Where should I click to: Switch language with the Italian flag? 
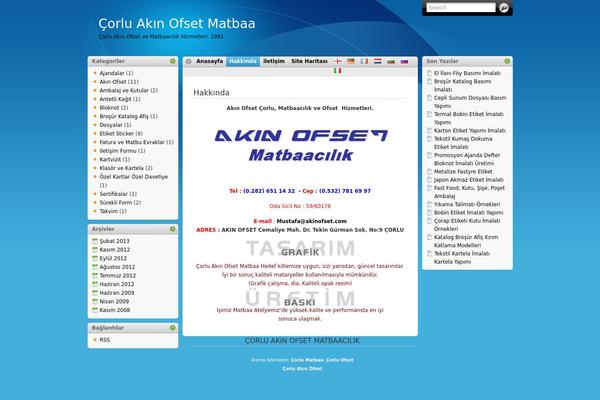[337, 70]
